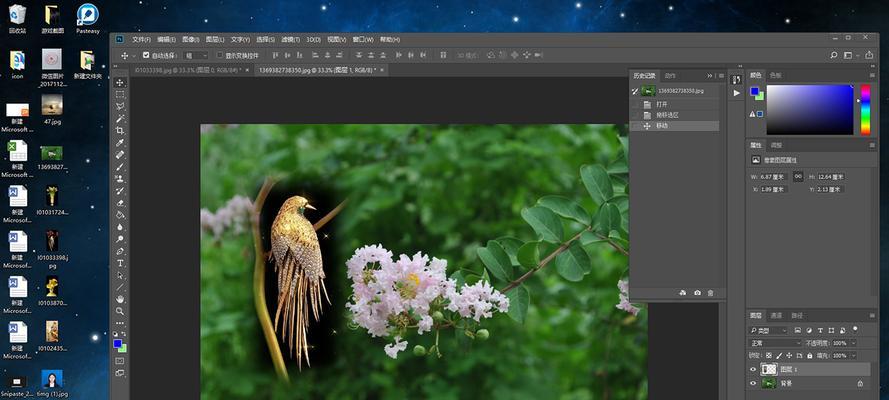Click the play actions panel icon
Viewport: 889px width, 400px height.
736,93
